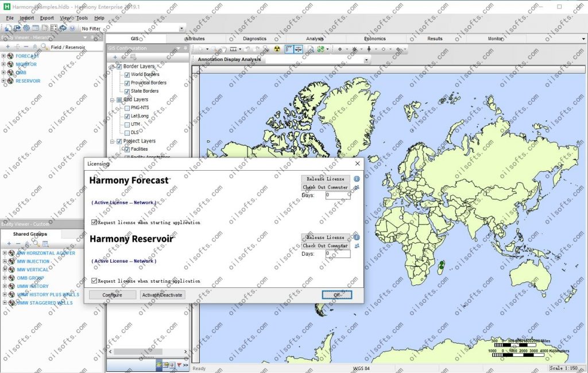
Task: Click the add plus icon under Shared Groups
Action: coord(9,244)
